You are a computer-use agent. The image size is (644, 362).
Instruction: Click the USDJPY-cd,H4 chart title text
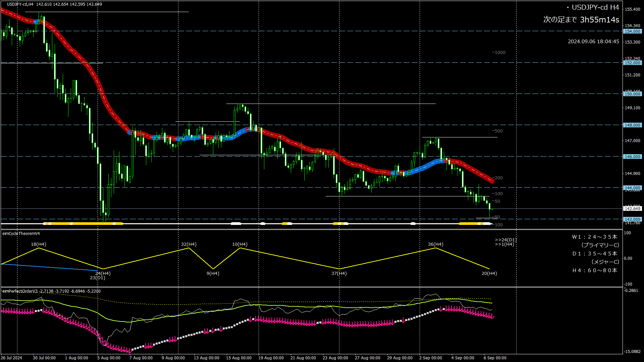(20, 4)
